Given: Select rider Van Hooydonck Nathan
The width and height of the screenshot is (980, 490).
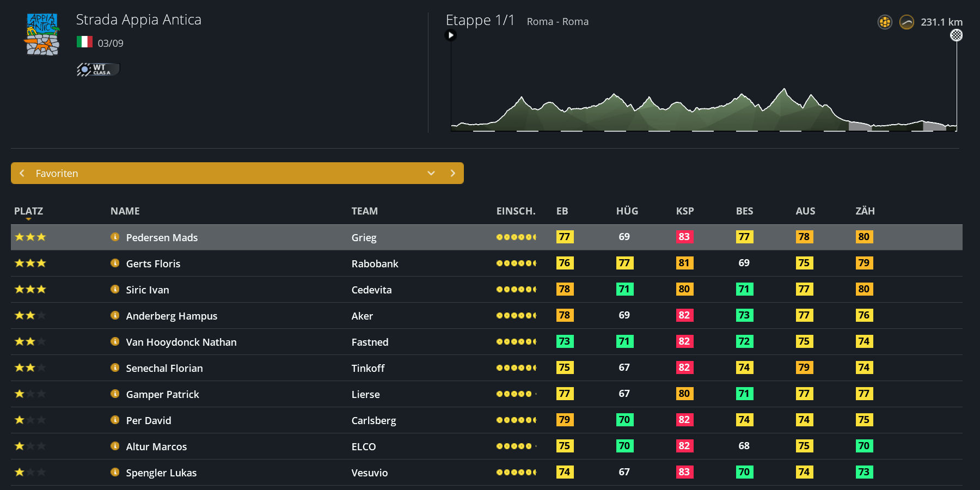Looking at the screenshot, I should click(181, 342).
